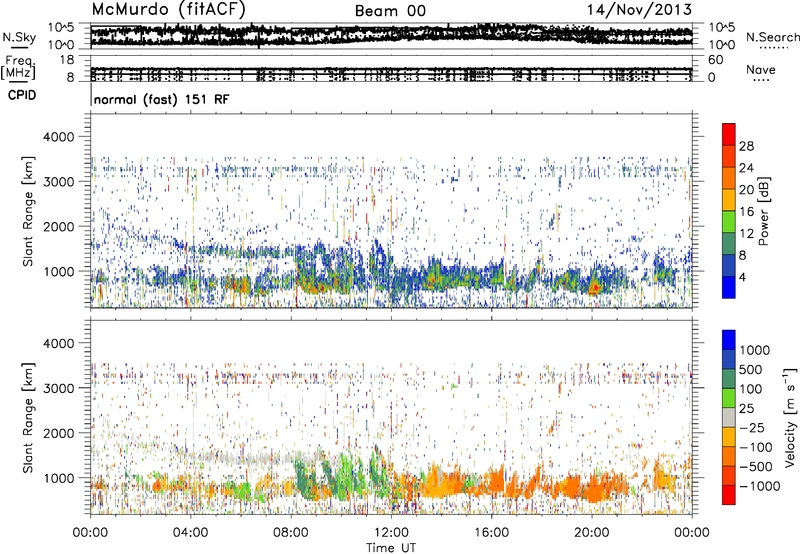This screenshot has width=800, height=554.
Task: Click the '4' label on Power color bar
Action: click(743, 277)
